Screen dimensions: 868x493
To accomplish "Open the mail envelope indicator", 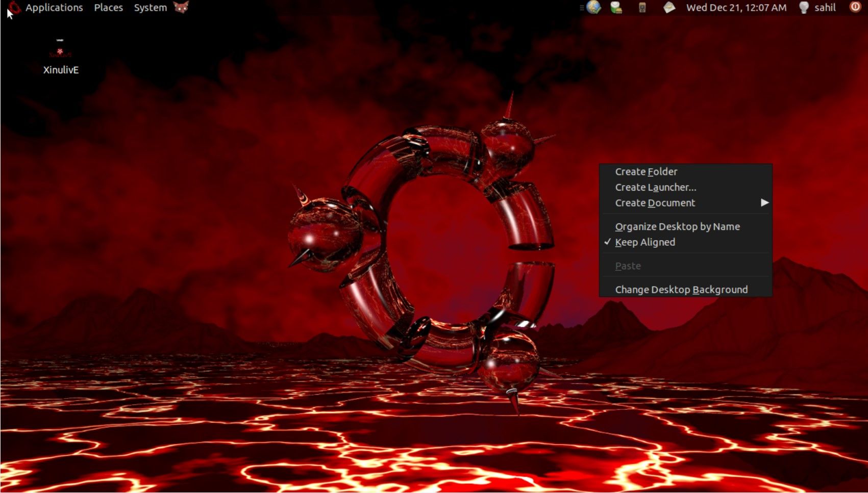I will pyautogui.click(x=669, y=7).
